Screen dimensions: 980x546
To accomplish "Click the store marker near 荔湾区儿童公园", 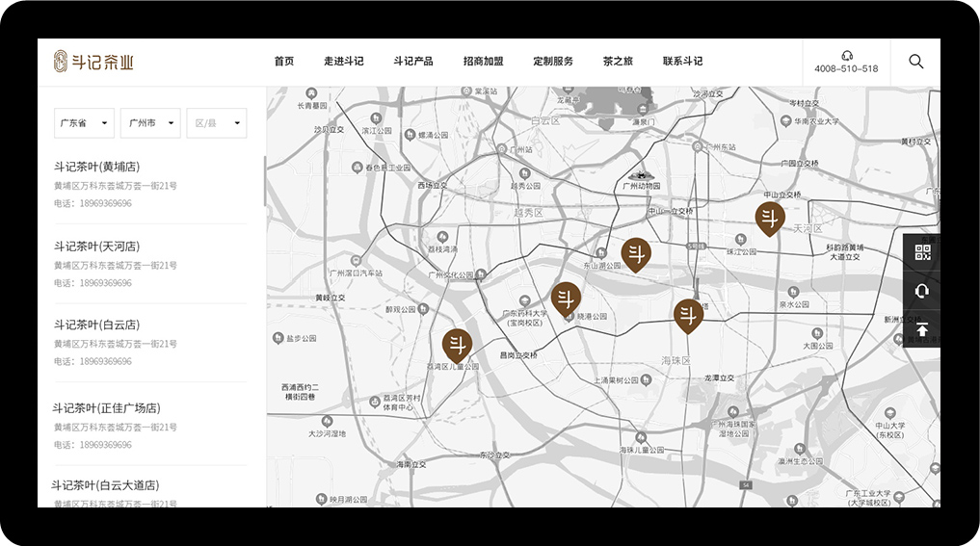I will pyautogui.click(x=457, y=345).
